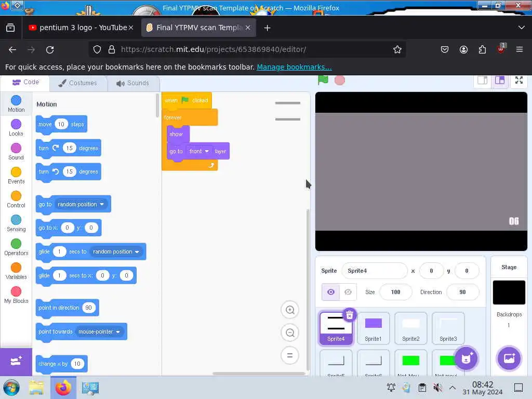Viewport: 532px width, 399px height.
Task: Expand the list all tabs chevron
Action: tap(522, 28)
